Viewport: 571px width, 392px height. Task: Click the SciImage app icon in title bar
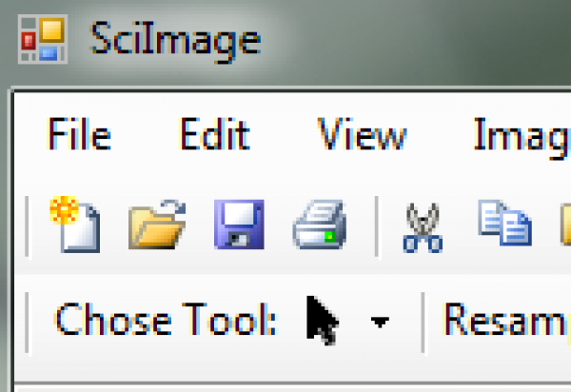coord(42,41)
